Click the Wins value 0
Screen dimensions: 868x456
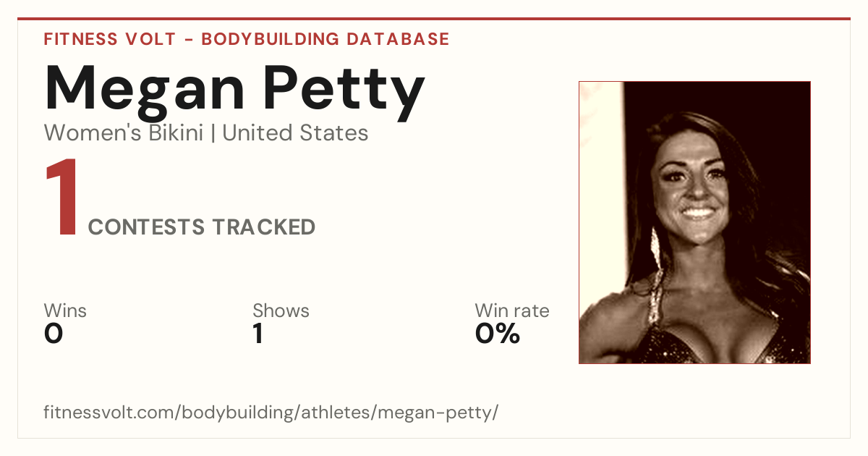point(54,334)
